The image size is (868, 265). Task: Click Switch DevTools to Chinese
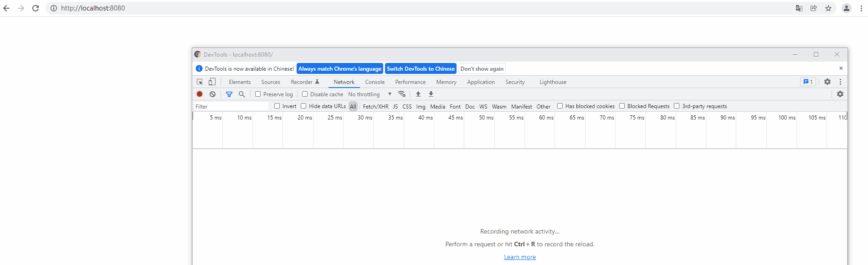click(x=421, y=68)
